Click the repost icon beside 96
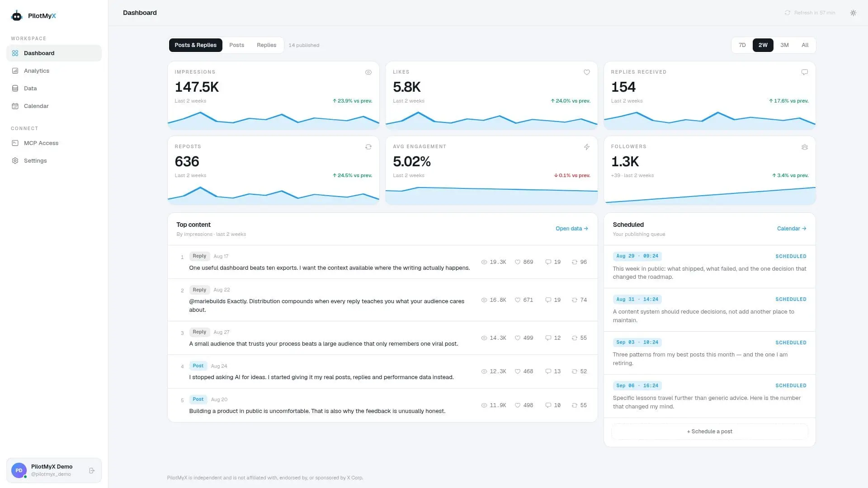The height and width of the screenshot is (488, 868). (x=575, y=262)
